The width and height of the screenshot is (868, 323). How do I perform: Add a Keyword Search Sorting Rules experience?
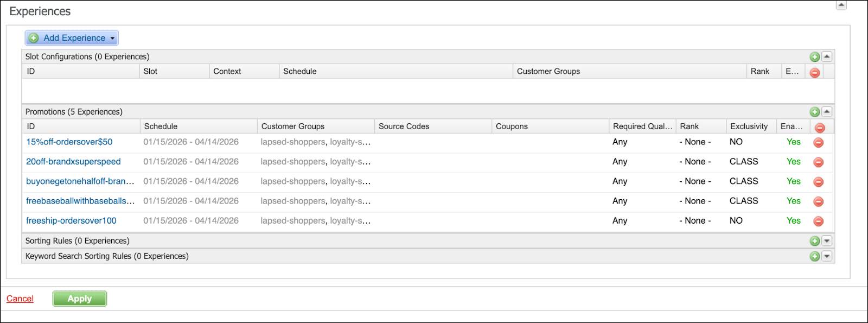814,256
